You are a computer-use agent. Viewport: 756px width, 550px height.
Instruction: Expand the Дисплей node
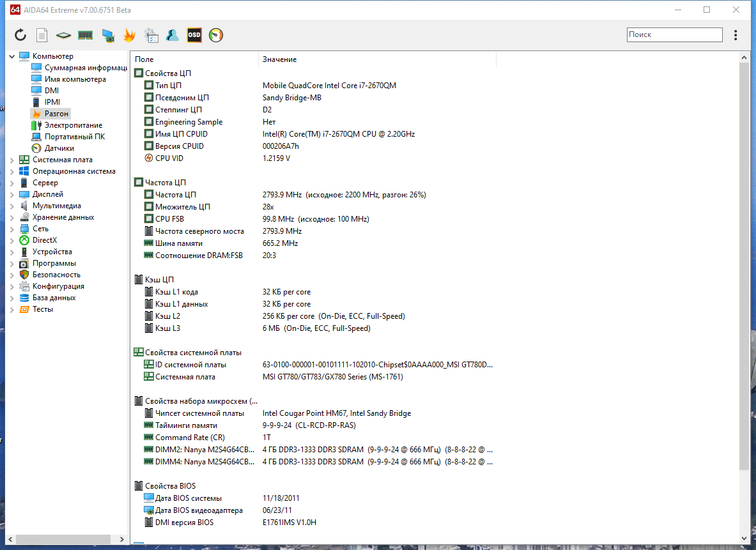point(12,195)
